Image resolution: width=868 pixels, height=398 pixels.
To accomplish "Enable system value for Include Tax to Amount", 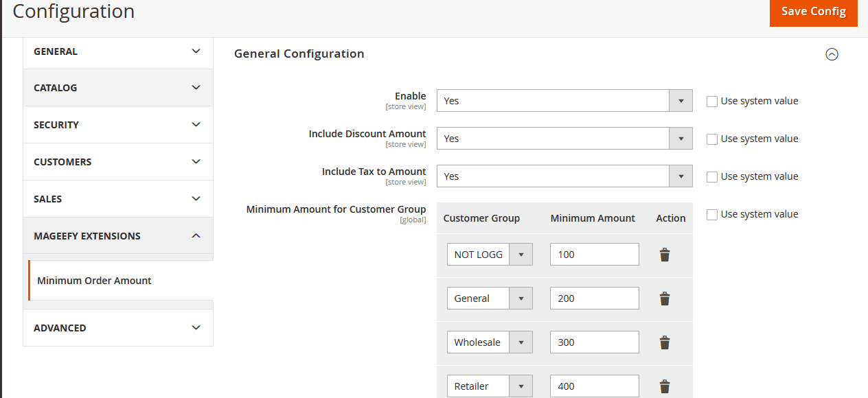I will click(712, 176).
